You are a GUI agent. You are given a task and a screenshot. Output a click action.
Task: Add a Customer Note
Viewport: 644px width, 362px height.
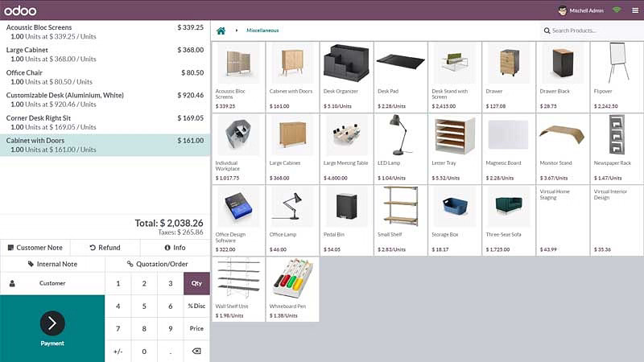tap(35, 248)
